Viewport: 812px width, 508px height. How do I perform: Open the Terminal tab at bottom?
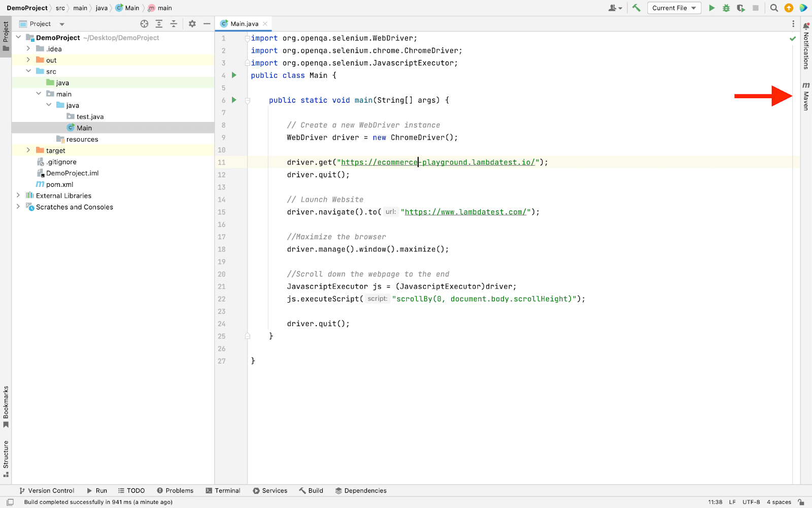(x=223, y=491)
